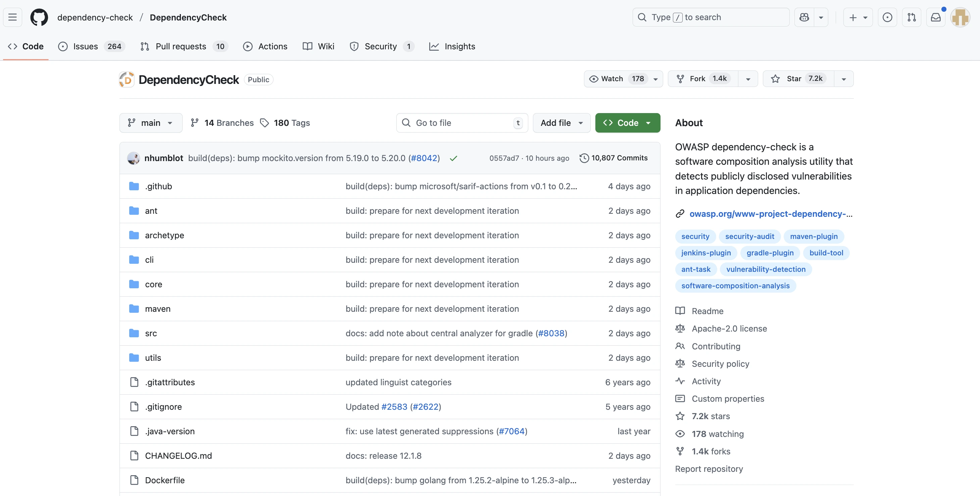Open the main branch selector
Image resolution: width=980 pixels, height=496 pixels.
(x=151, y=122)
